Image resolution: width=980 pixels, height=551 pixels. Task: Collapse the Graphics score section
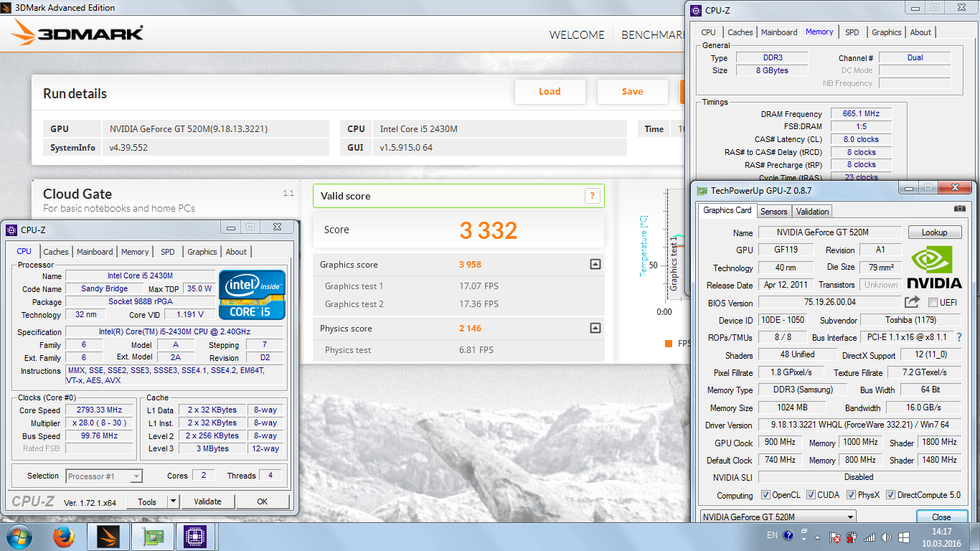595,264
